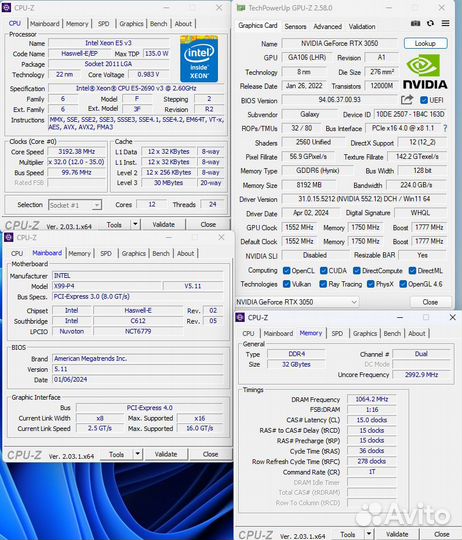Click Close in CPU-Z Mainboard window
Viewport: 462px width, 540px height.
tap(210, 454)
